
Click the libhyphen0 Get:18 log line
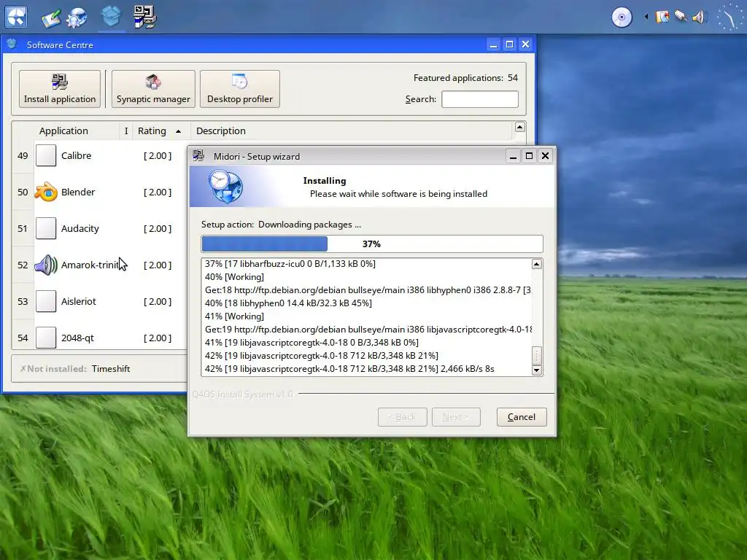click(x=368, y=290)
